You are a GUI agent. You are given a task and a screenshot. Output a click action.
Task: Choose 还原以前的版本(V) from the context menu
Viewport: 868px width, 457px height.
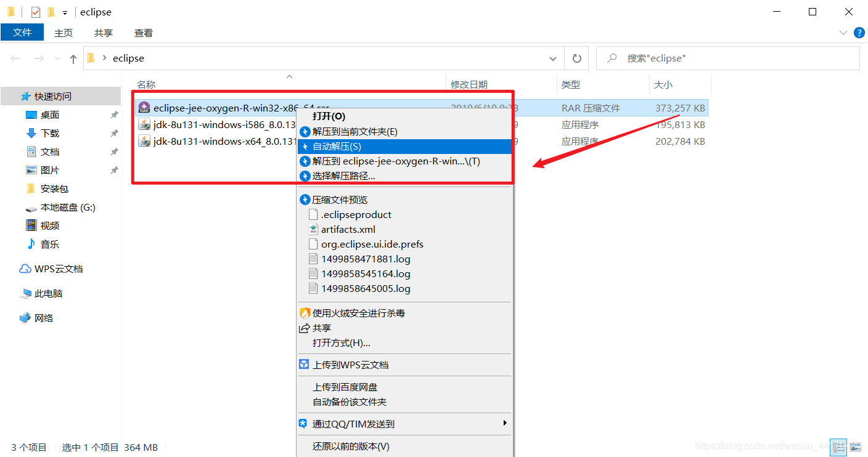click(x=404, y=446)
